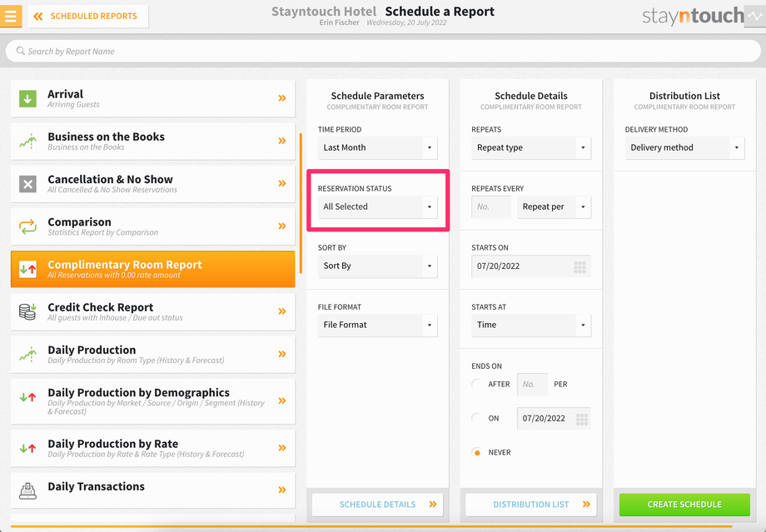Viewport: 766px width, 532px height.
Task: Select the Daily Production by Rate report
Action: pos(153,447)
